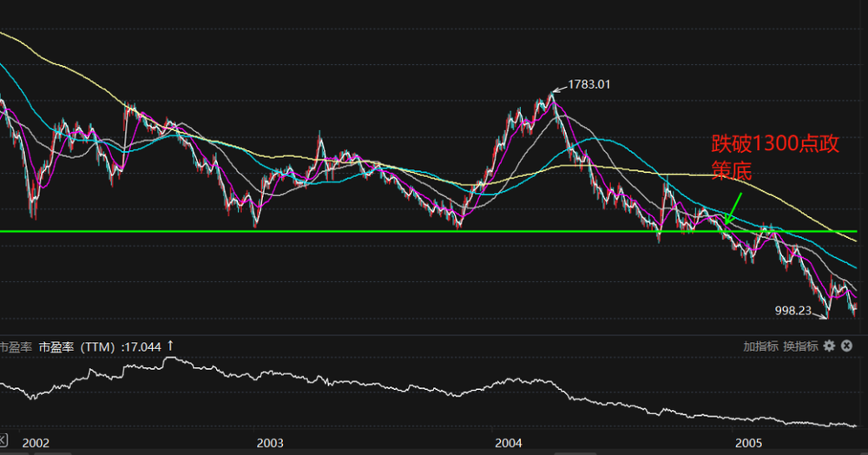Click 换指标 to switch indicator
Viewport: 868px width, 455px height.
coord(800,346)
